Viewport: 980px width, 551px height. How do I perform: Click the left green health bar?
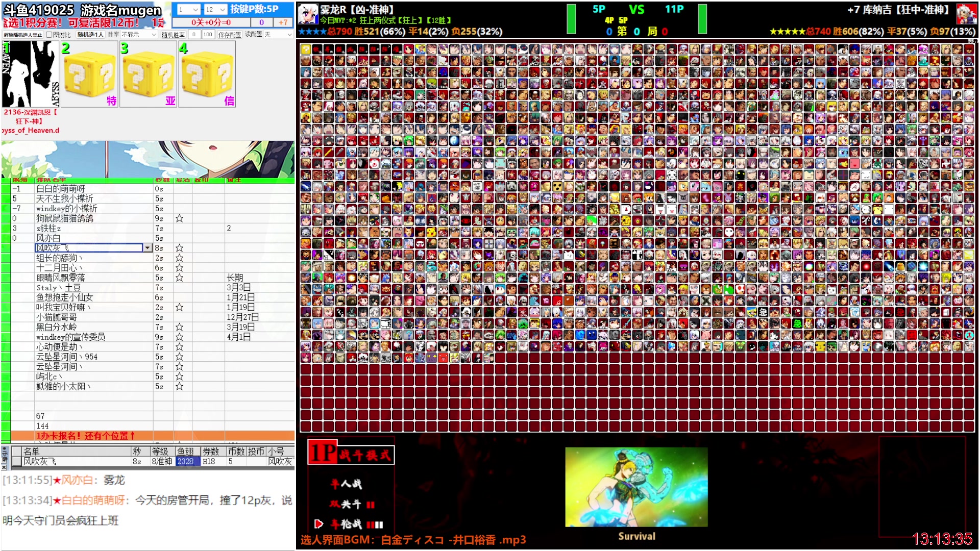[571, 19]
